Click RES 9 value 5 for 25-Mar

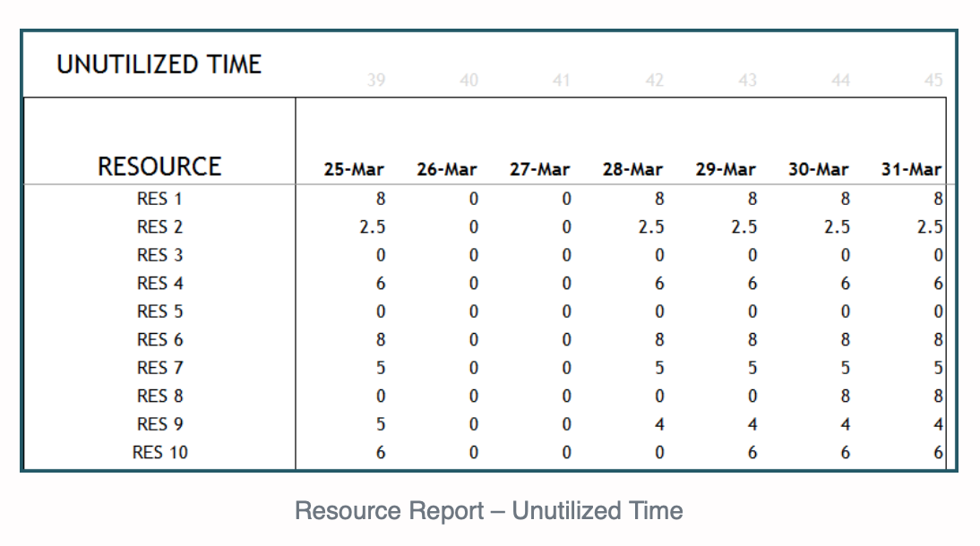[x=381, y=423]
